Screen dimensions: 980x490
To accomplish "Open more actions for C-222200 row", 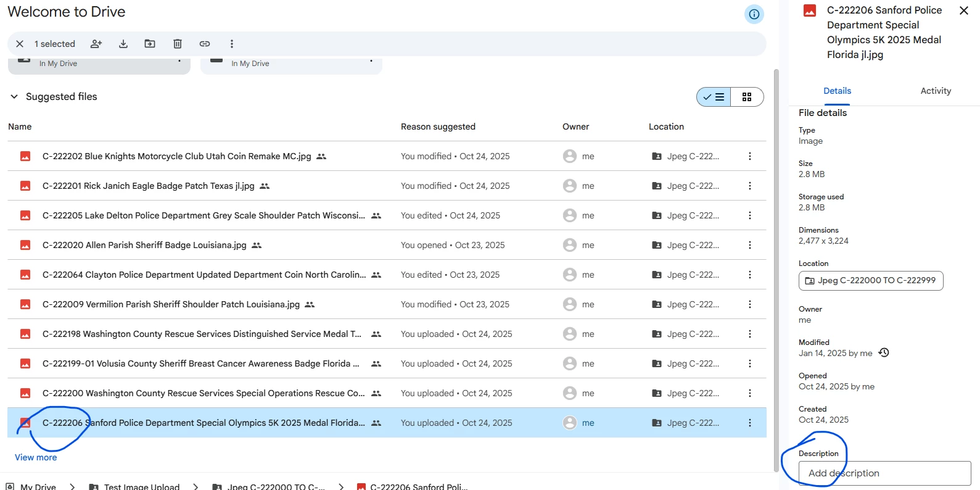I will pos(750,393).
